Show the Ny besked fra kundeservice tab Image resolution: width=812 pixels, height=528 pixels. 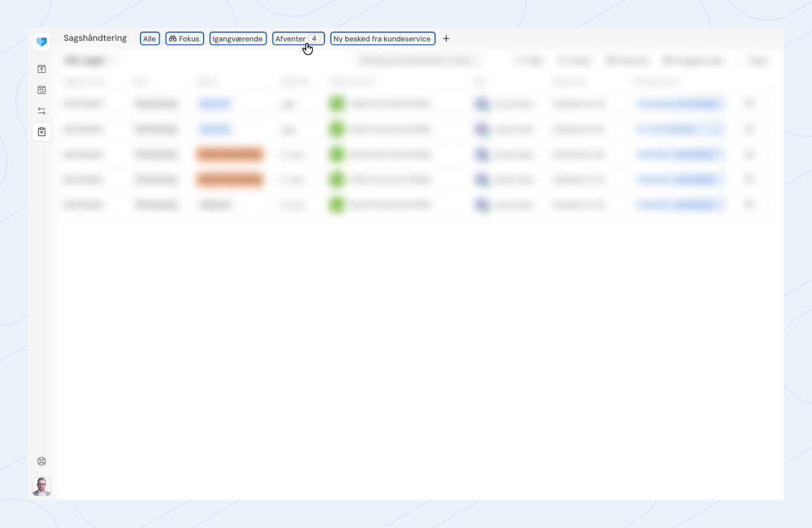pyautogui.click(x=383, y=38)
